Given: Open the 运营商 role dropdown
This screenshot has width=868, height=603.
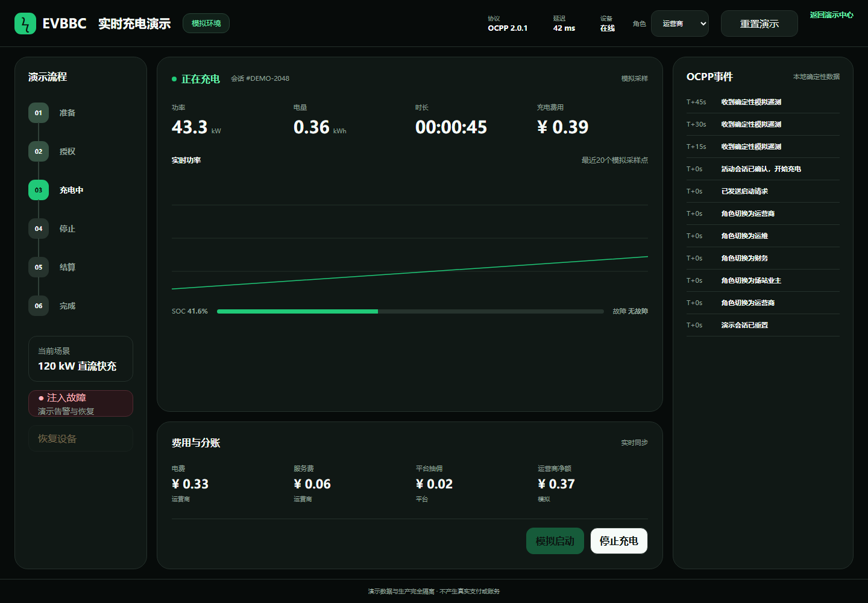Looking at the screenshot, I should tap(680, 24).
